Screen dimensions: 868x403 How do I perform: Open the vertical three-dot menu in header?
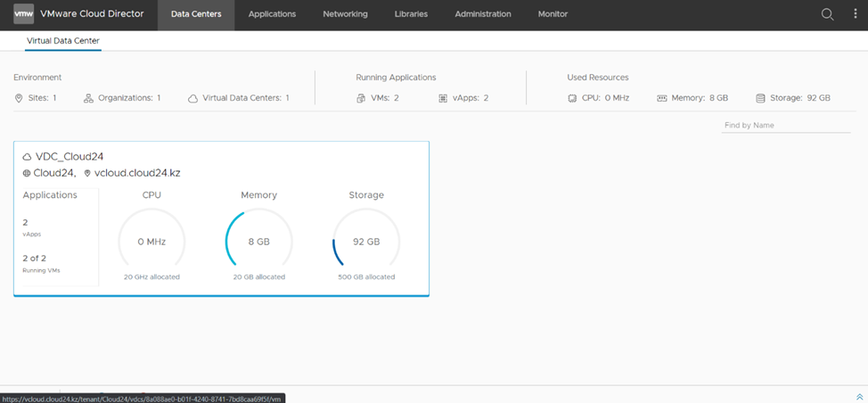tap(856, 14)
